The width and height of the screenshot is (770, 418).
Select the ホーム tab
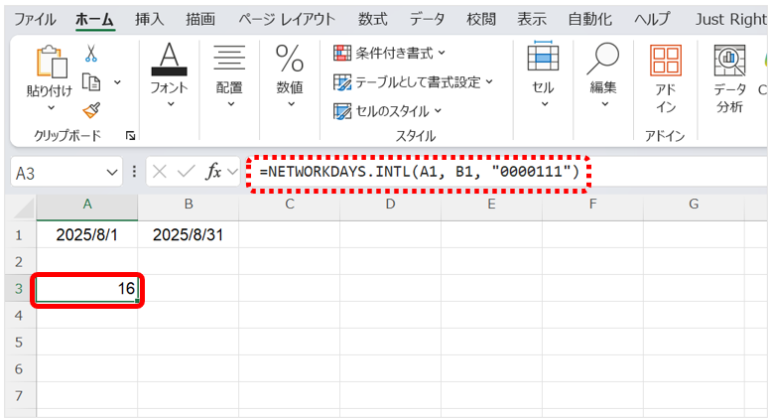tap(94, 20)
